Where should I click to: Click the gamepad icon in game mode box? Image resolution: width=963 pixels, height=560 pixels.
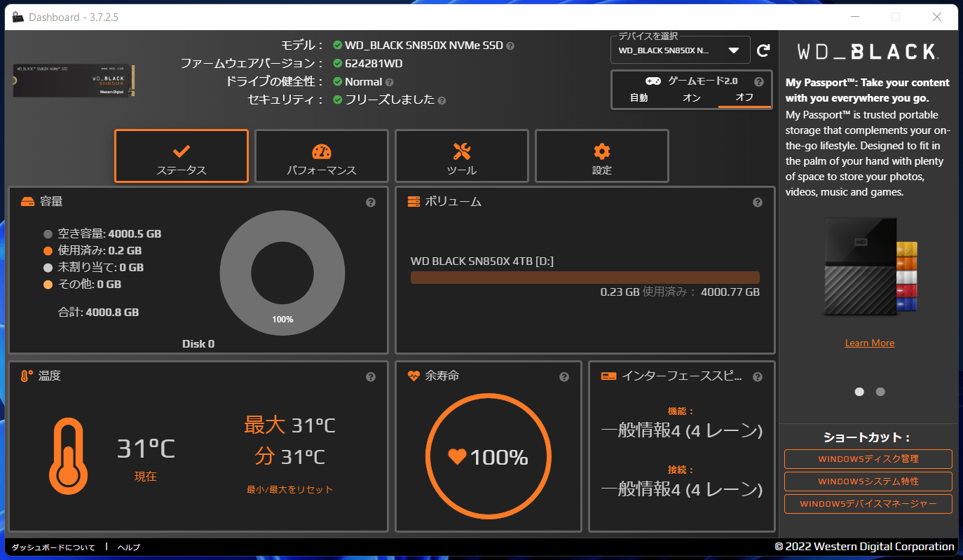coord(653,81)
